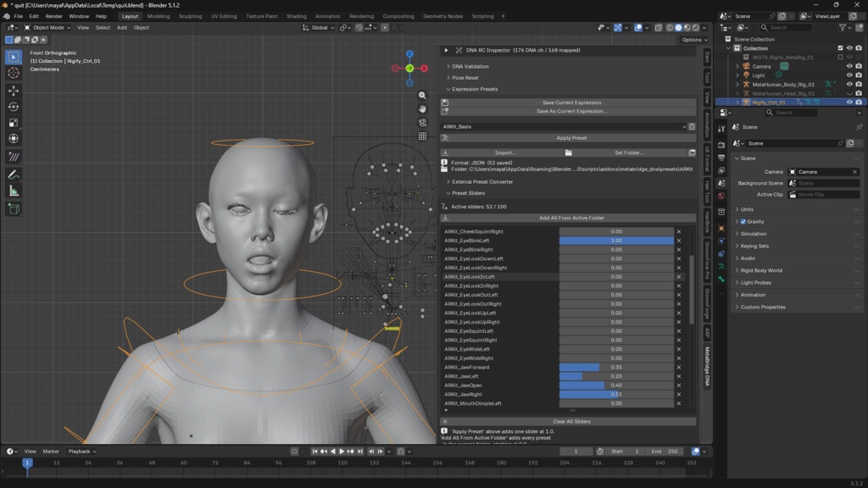The image size is (868, 488).
Task: Collapse the Expression Presets section
Action: (x=475, y=89)
